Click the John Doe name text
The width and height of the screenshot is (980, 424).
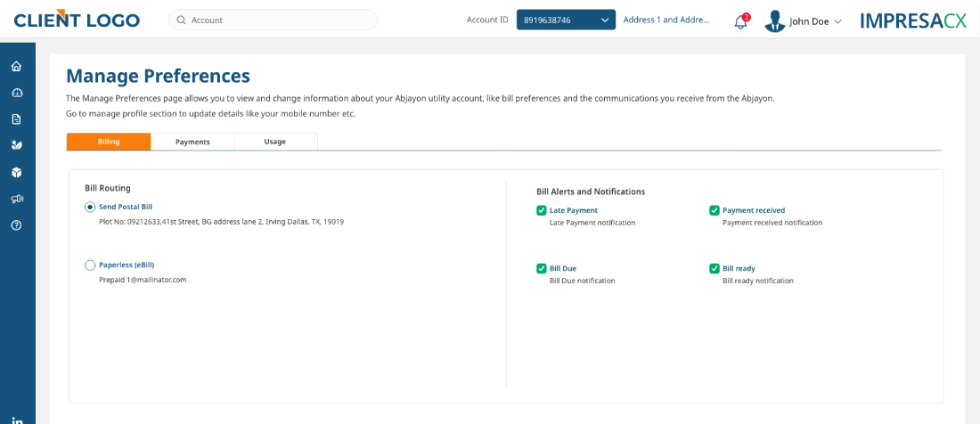809,21
